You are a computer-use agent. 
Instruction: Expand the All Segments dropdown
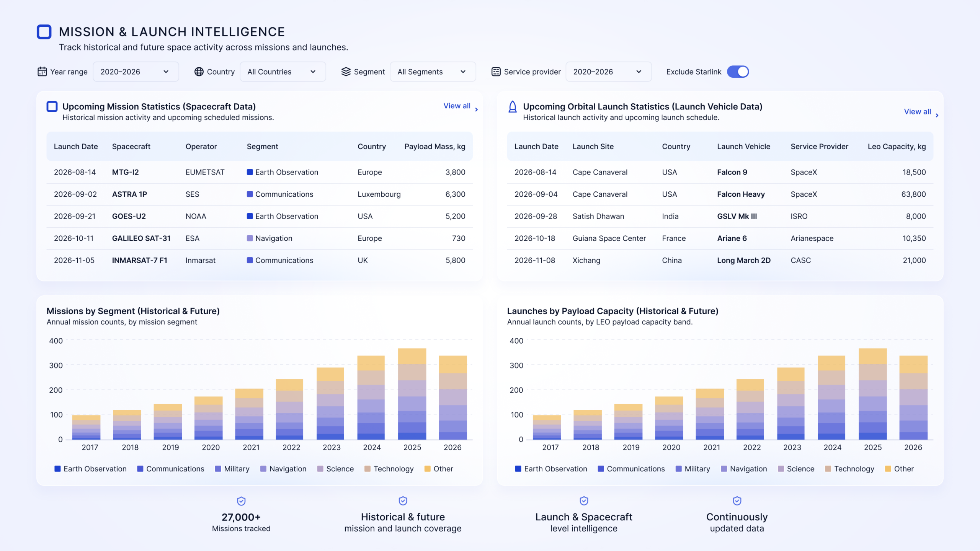click(x=433, y=72)
